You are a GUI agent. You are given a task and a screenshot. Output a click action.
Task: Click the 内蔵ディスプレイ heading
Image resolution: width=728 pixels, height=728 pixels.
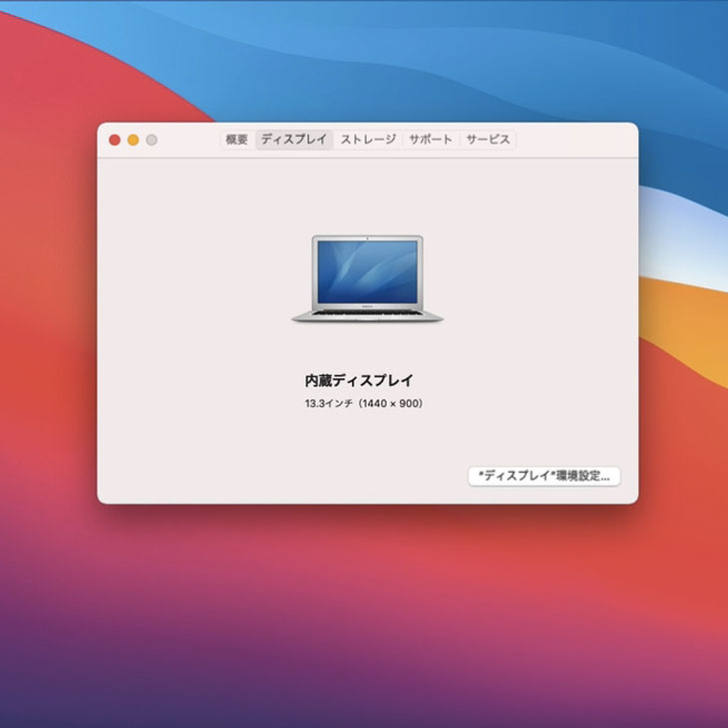coord(359,381)
